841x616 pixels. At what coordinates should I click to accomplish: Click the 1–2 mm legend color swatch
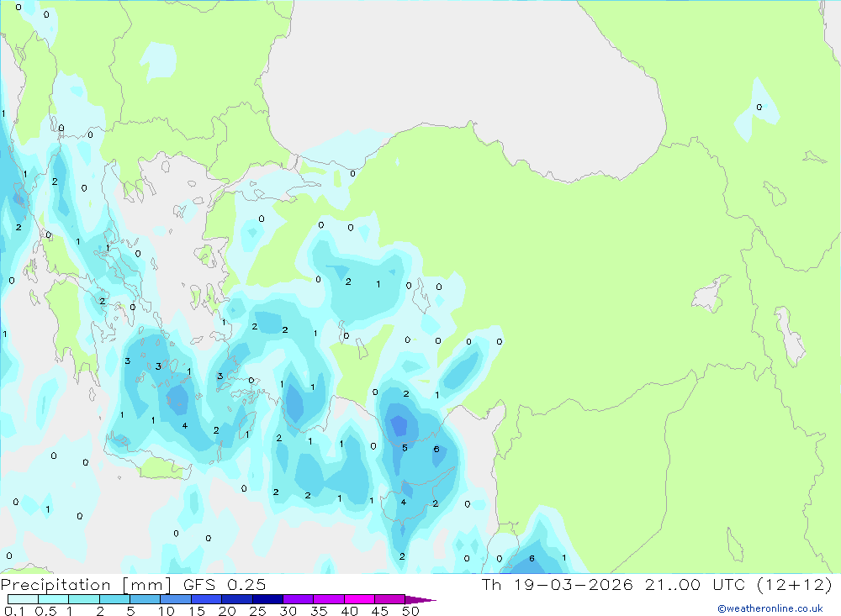(84, 599)
